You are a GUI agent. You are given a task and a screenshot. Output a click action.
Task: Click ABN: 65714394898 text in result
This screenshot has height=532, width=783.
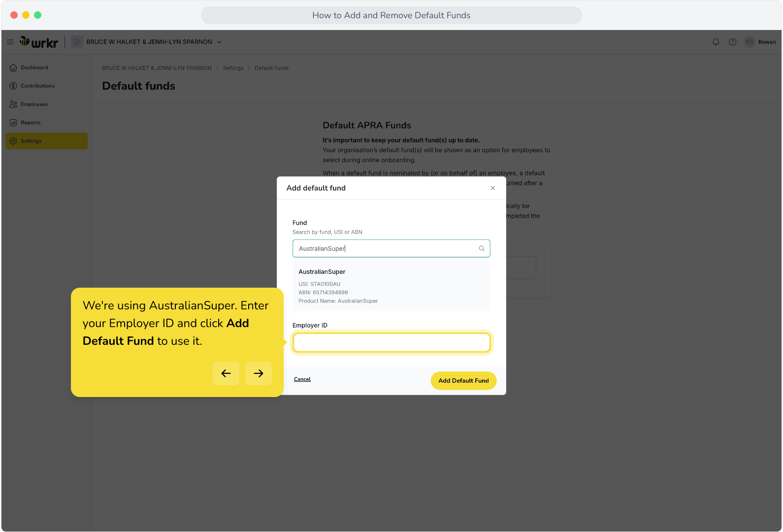click(323, 293)
